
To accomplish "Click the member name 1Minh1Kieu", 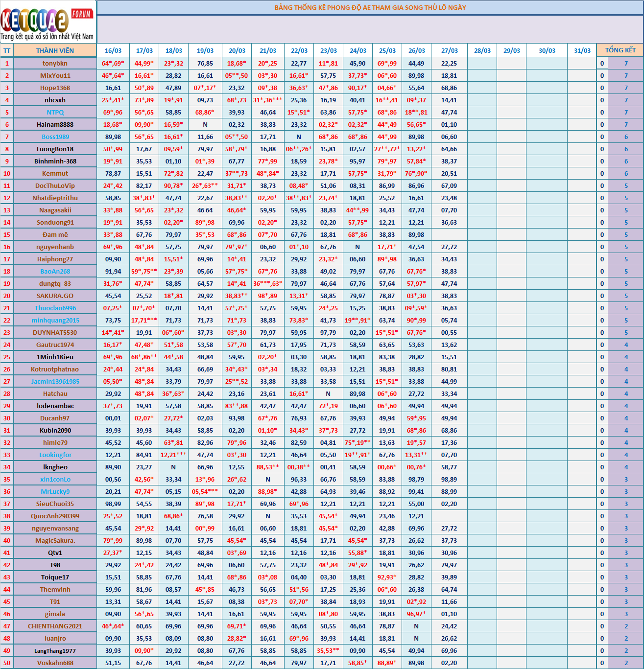I will (55, 357).
